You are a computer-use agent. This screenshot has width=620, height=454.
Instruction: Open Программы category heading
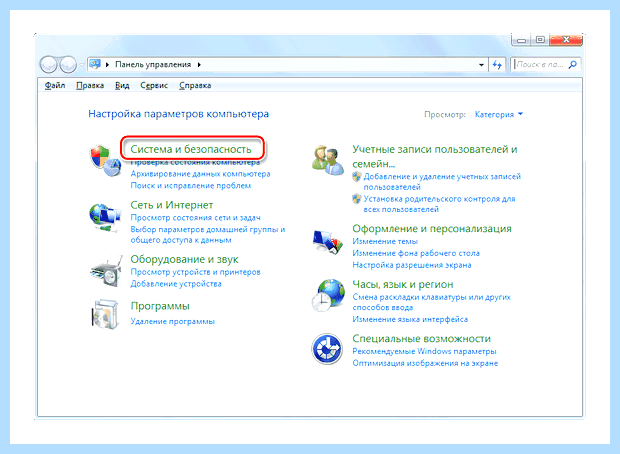(160, 306)
